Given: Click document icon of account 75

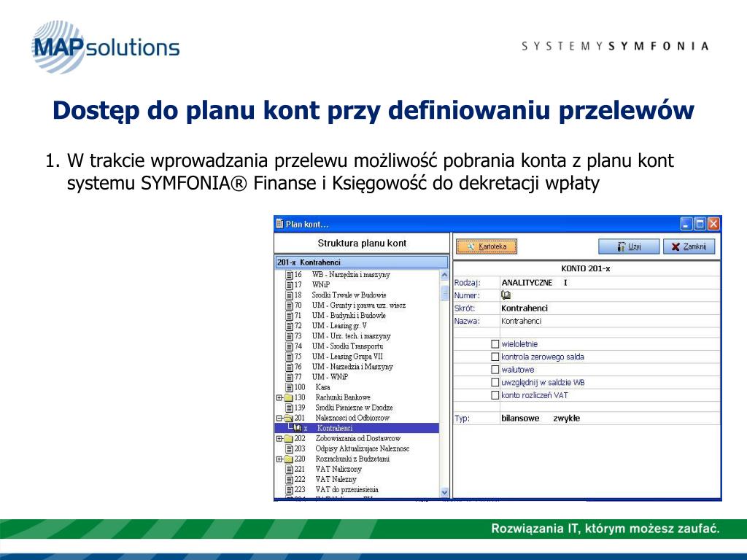Looking at the screenshot, I should 289,357.
